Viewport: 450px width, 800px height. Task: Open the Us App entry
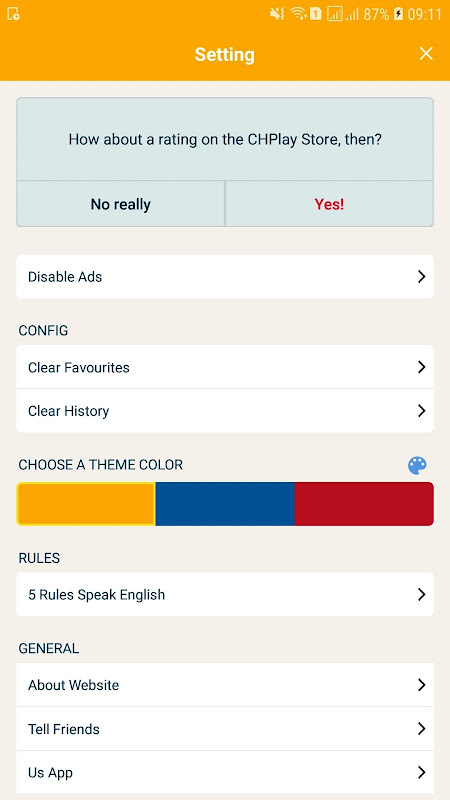coord(225,772)
